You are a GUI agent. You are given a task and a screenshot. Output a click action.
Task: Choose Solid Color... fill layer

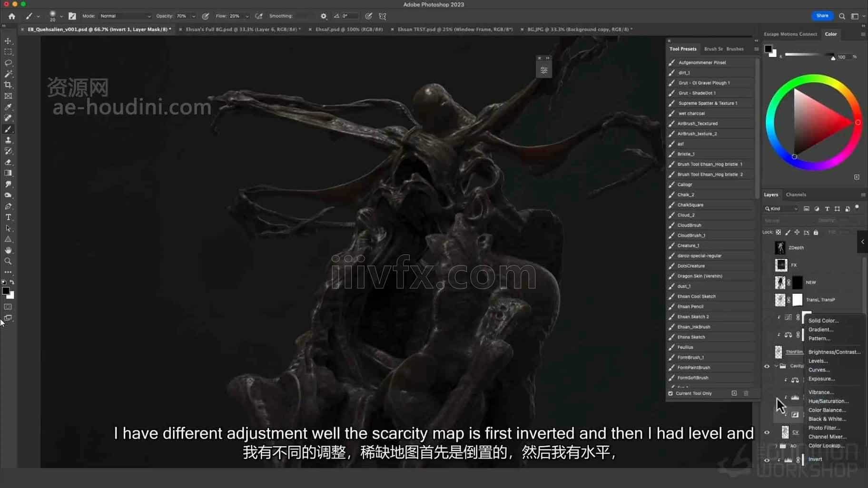[823, 321]
